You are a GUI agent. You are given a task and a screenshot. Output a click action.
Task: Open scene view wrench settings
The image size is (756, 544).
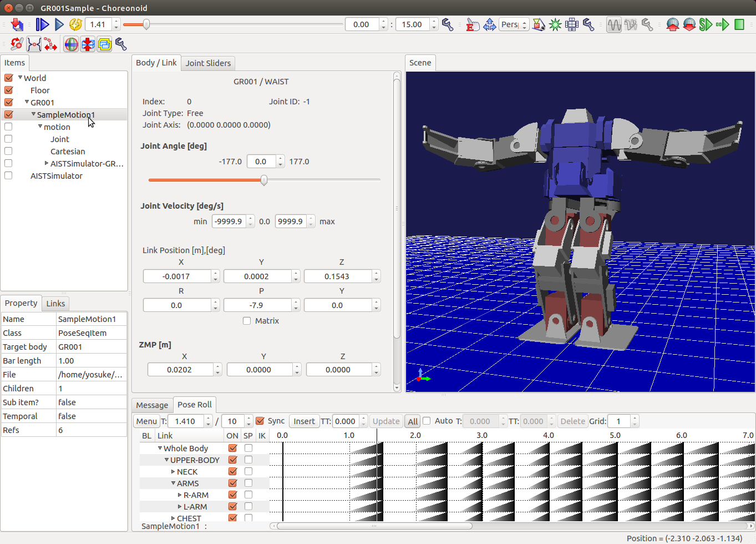(x=588, y=24)
